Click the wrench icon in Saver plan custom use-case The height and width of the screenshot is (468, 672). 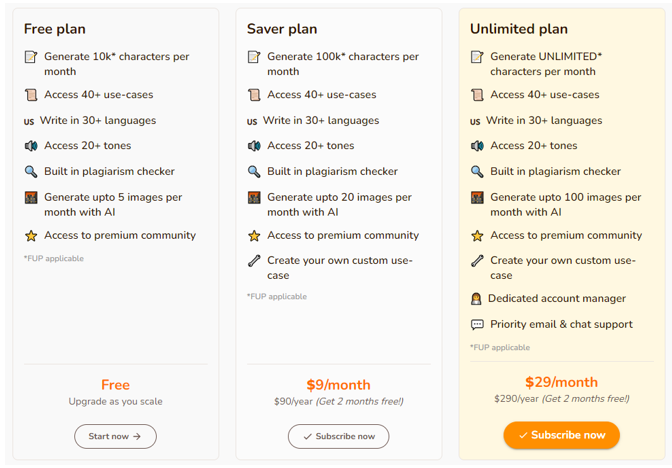(x=254, y=261)
